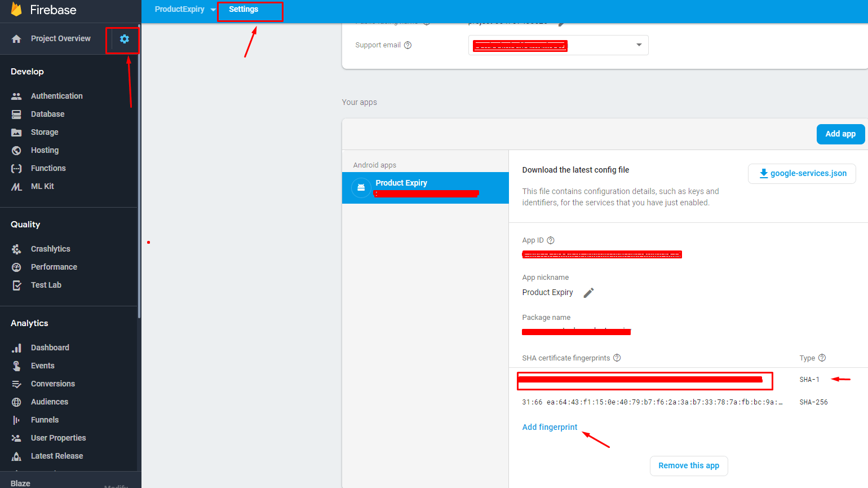Click the App ID help icon
Screen dimensions: 868x488
coord(551,240)
